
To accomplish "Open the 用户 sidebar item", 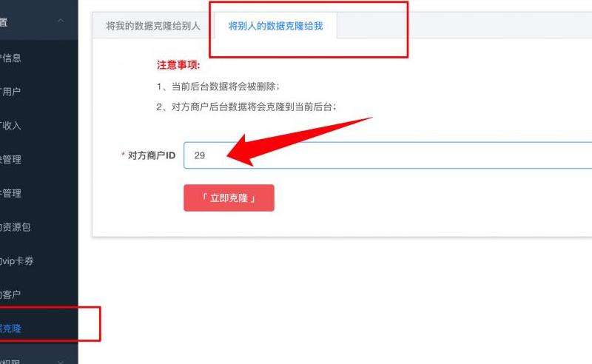I will click(x=10, y=92).
